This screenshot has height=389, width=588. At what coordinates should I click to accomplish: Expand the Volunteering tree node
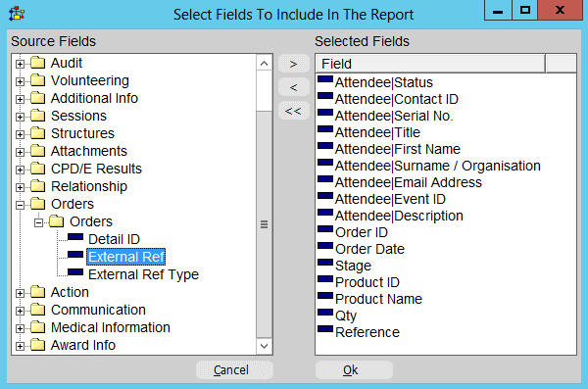(x=20, y=81)
